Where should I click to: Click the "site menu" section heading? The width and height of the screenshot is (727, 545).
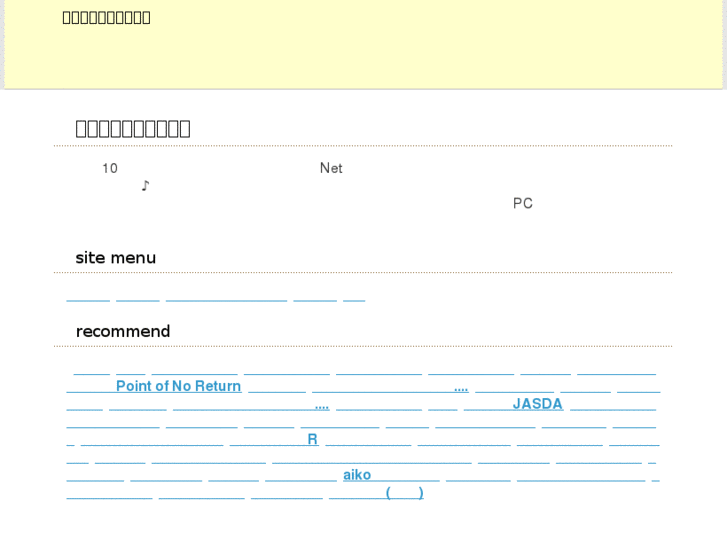point(116,258)
